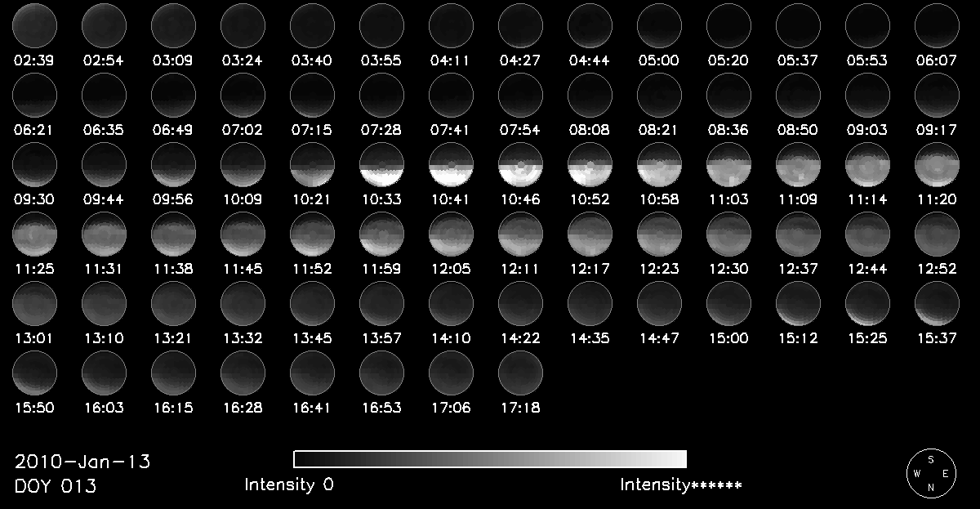The image size is (980, 509).
Task: Select the 06:07 disk thumbnail
Action: coord(937,25)
